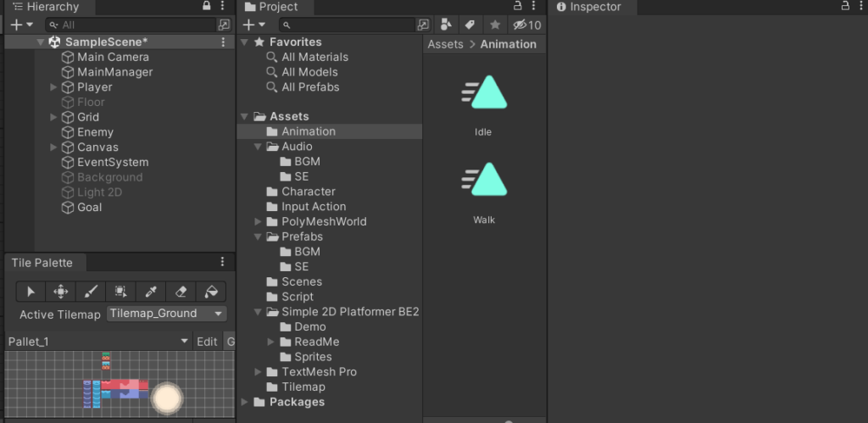
Task: Select the eraser tool in Tile Palette
Action: 180,292
